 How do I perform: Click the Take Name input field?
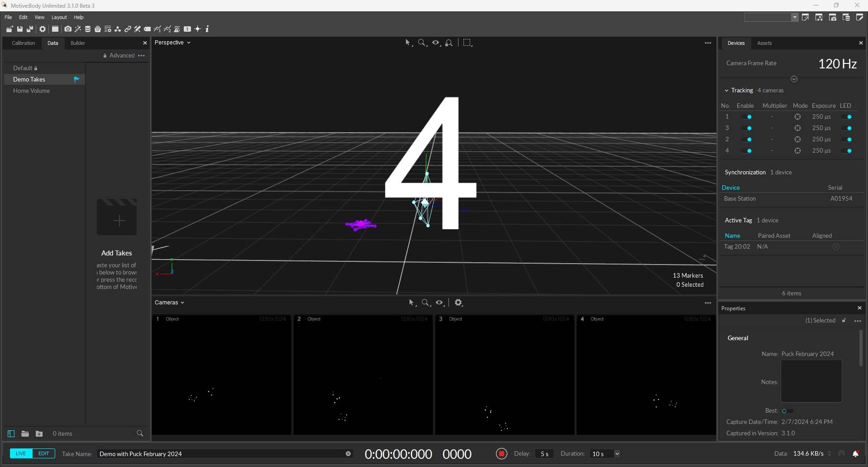click(222, 454)
